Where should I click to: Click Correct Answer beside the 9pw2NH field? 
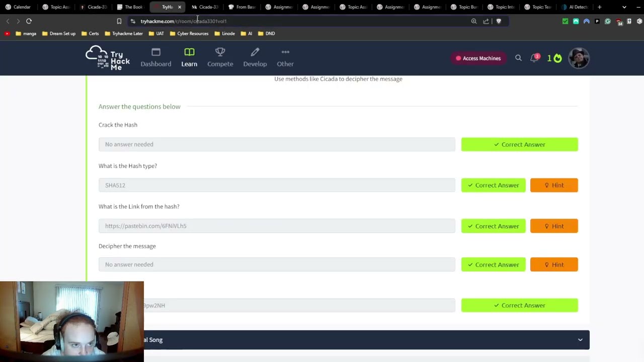519,305
